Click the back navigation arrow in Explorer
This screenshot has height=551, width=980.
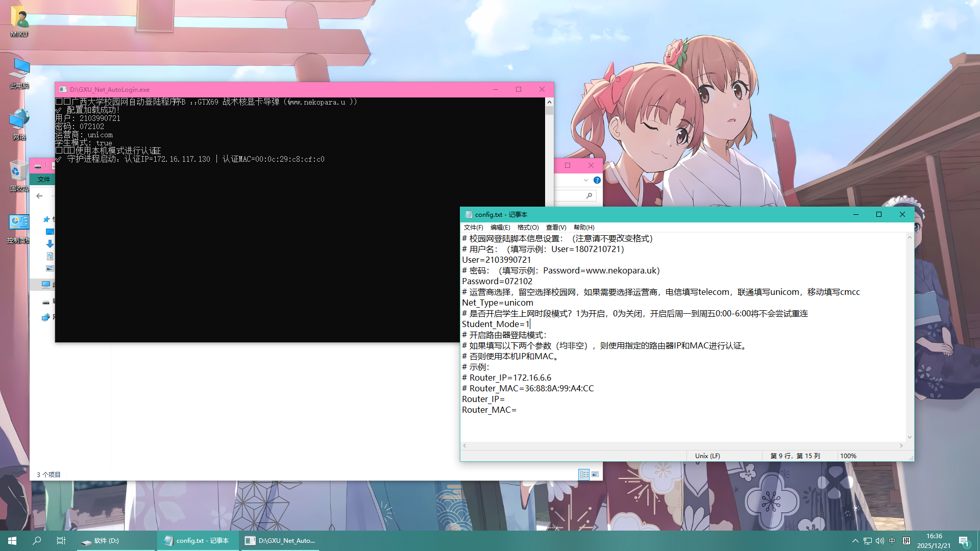(x=39, y=195)
